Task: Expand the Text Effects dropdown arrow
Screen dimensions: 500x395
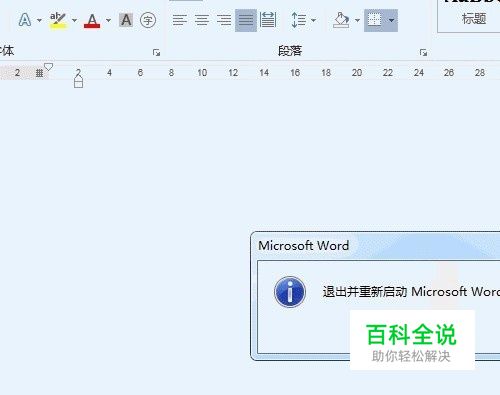Action: (x=39, y=20)
